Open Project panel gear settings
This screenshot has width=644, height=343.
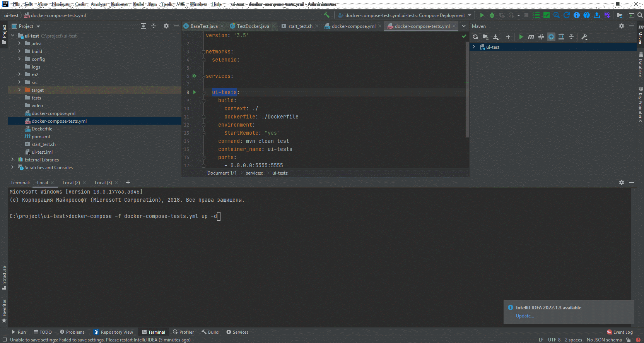point(166,26)
